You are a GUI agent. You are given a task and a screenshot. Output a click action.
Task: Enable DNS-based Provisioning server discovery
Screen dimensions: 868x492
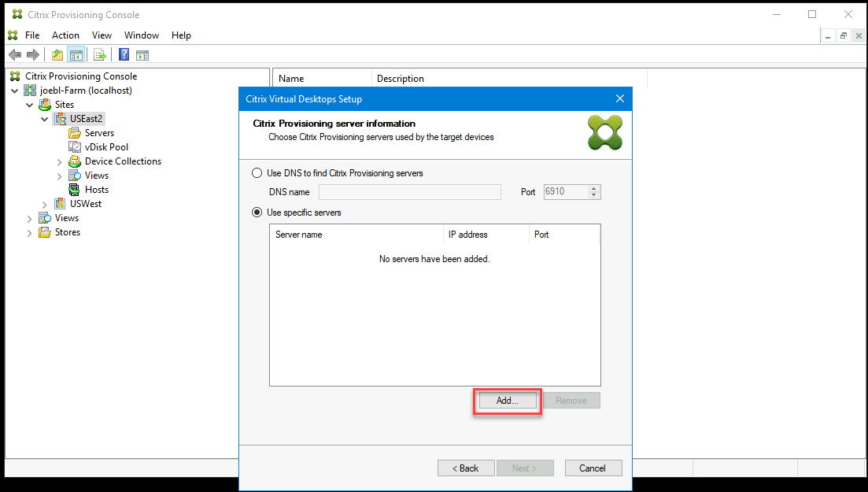pyautogui.click(x=257, y=173)
